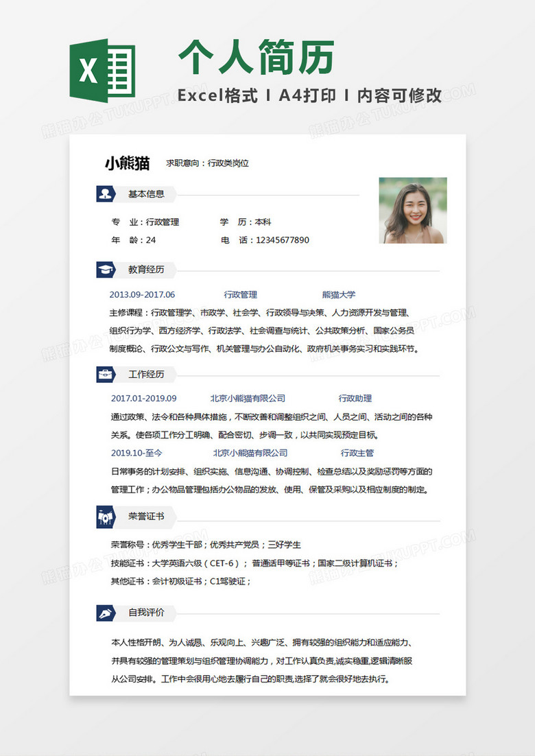This screenshot has height=756, width=535.
Task: Click the briefcase icon beside 工作经历
Action: 104,375
